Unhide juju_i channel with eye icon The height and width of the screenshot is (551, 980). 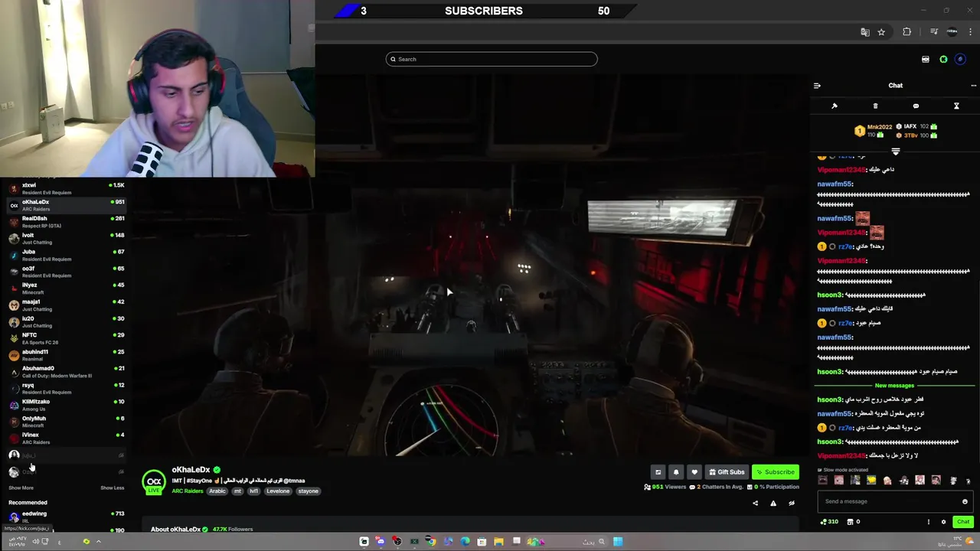pyautogui.click(x=121, y=455)
